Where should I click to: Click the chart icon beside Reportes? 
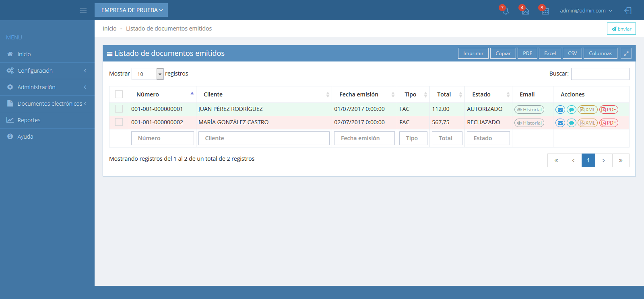click(10, 120)
